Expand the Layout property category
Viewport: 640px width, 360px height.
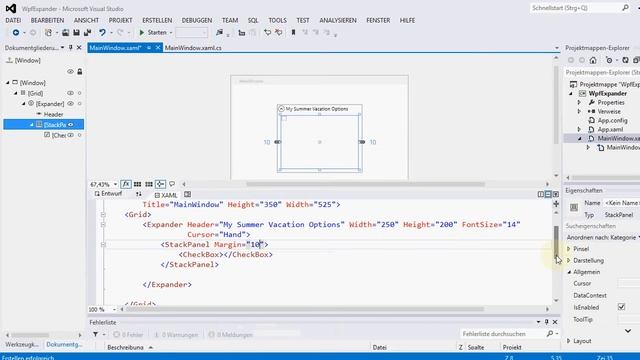click(x=569, y=341)
